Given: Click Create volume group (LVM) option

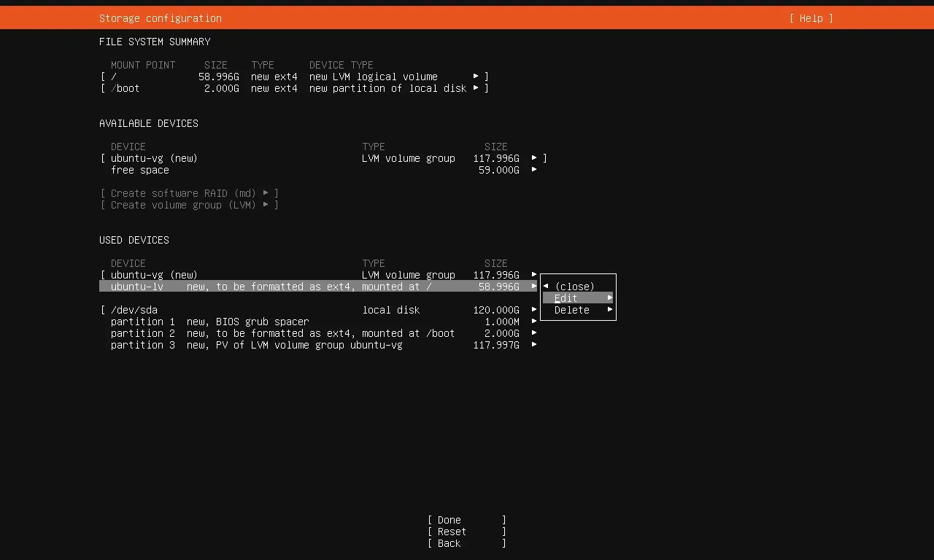Looking at the screenshot, I should (190, 205).
